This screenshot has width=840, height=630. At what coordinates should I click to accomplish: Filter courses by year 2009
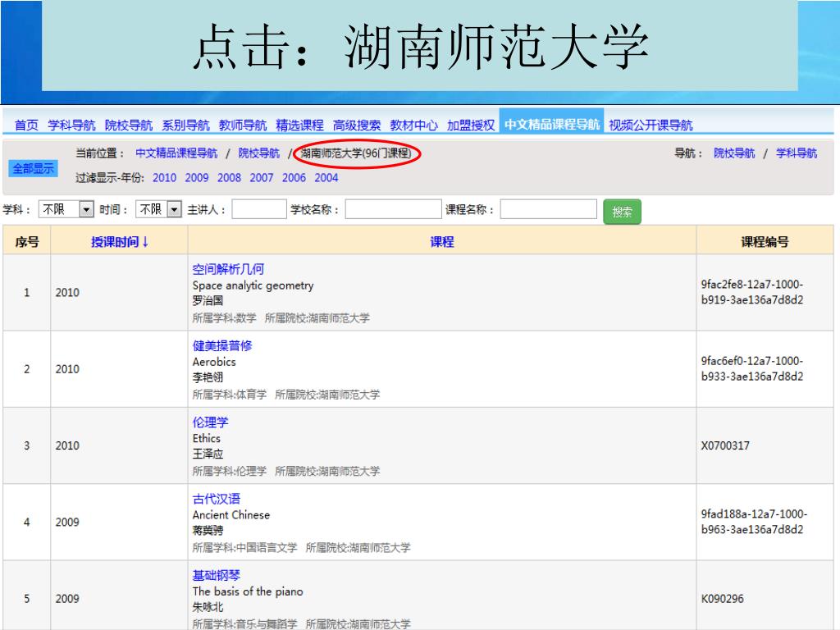point(197,178)
